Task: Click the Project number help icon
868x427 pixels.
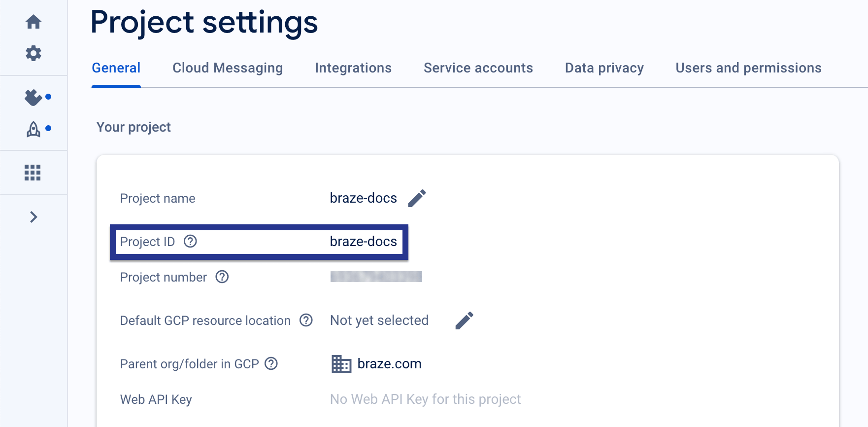Action: 223,277
